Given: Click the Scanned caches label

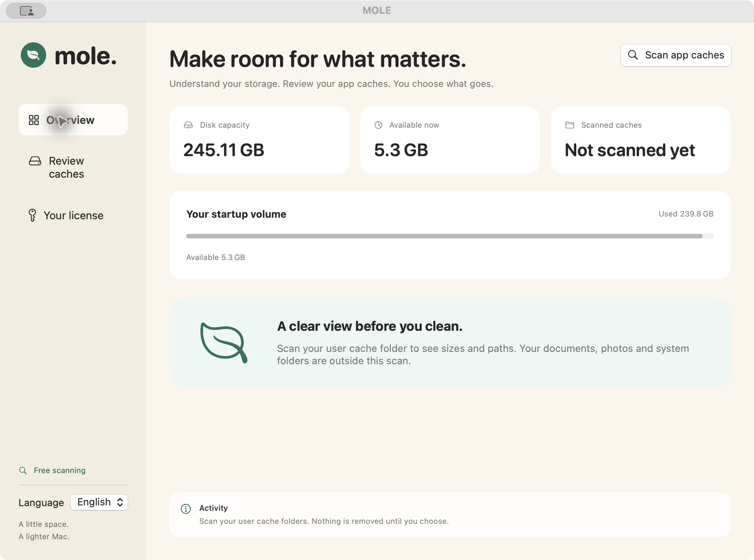Looking at the screenshot, I should point(611,125).
